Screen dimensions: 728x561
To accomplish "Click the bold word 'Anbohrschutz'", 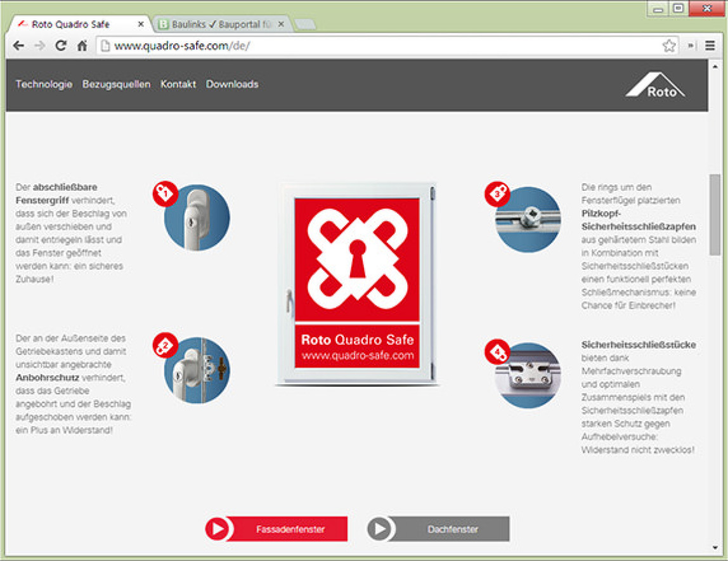I will pyautogui.click(x=48, y=378).
